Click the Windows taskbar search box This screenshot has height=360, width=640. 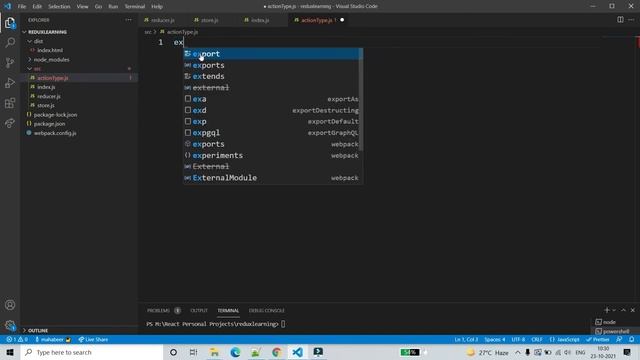(92, 352)
